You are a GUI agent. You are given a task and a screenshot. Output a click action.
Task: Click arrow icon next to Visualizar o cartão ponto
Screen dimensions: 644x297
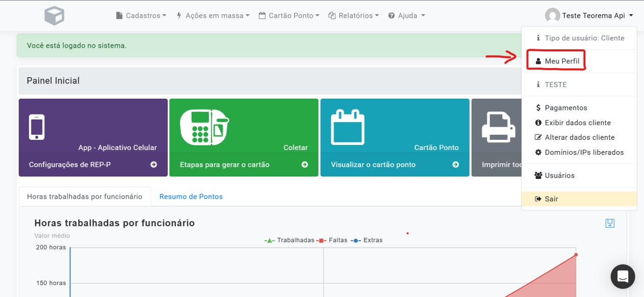(x=456, y=165)
